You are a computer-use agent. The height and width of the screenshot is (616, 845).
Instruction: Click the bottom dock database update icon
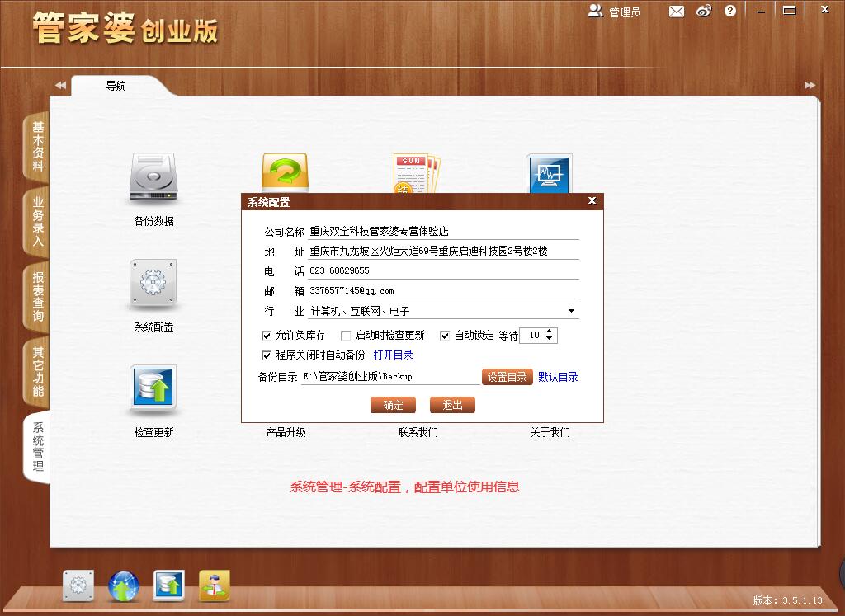pyautogui.click(x=168, y=585)
